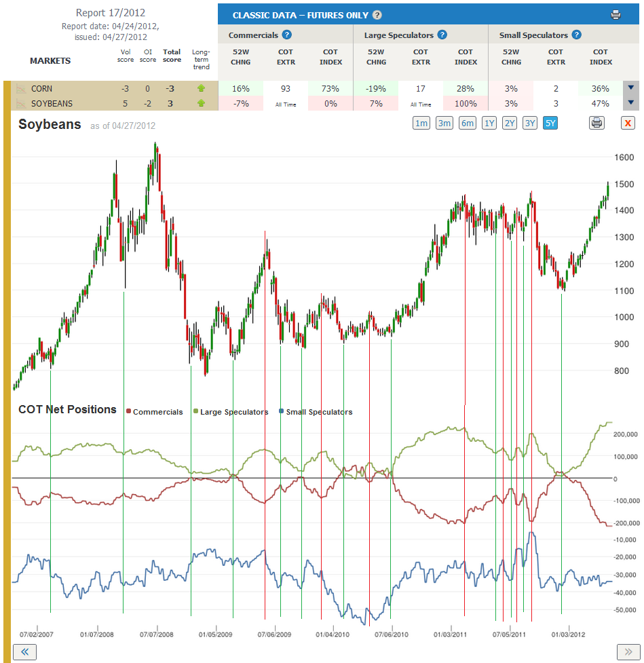Click CORN Small Speculators COT index 36%
The width and height of the screenshot is (644, 663).
600,88
